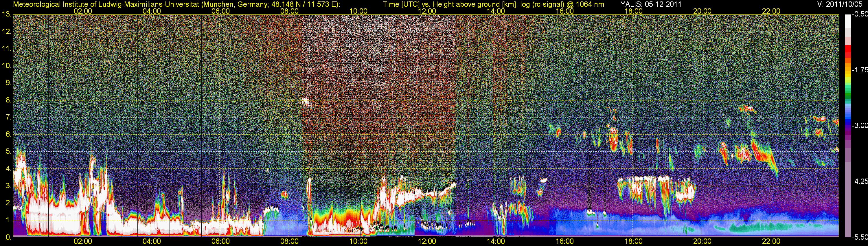Click the 13 km height axis label
The width and height of the screenshot is (868, 246).
pyautogui.click(x=6, y=14)
